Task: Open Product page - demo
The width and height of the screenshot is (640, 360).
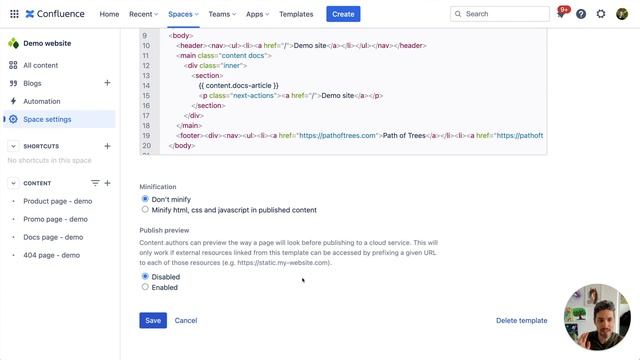Action: 58,201
